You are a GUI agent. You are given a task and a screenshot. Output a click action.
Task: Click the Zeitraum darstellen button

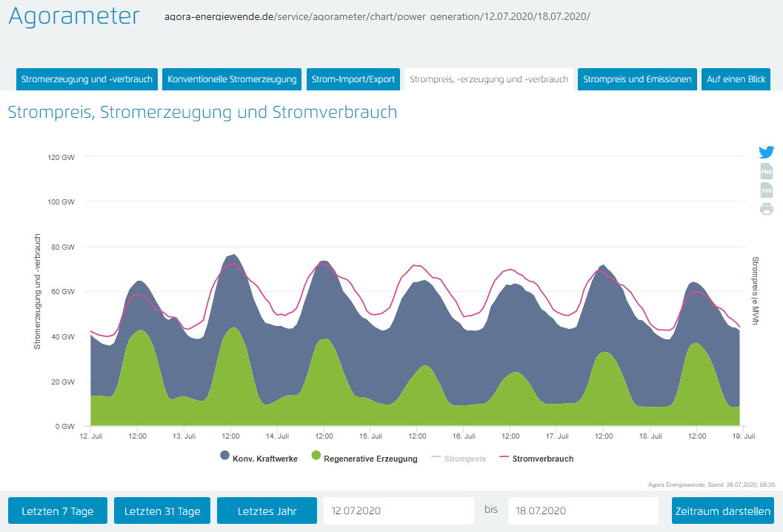(x=722, y=511)
